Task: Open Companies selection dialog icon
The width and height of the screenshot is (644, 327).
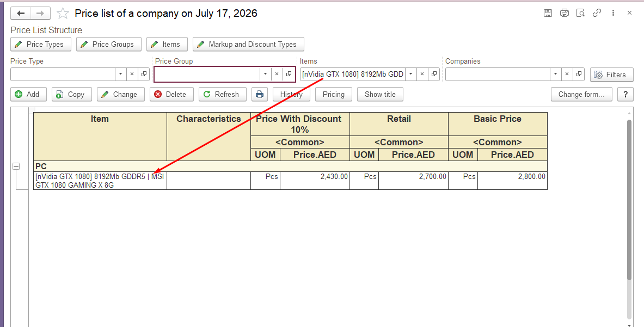Action: 579,74
